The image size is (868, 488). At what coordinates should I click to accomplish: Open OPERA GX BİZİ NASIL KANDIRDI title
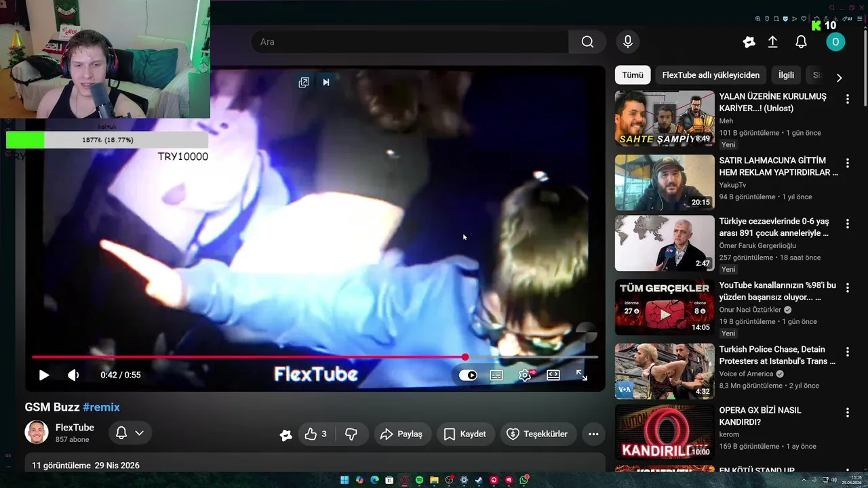pyautogui.click(x=760, y=416)
